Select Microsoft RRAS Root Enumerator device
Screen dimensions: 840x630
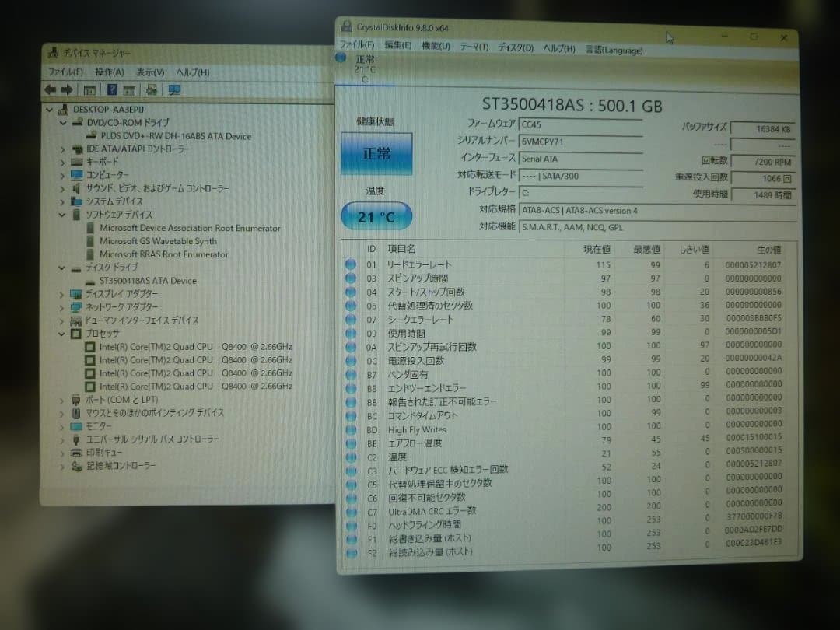(x=164, y=254)
